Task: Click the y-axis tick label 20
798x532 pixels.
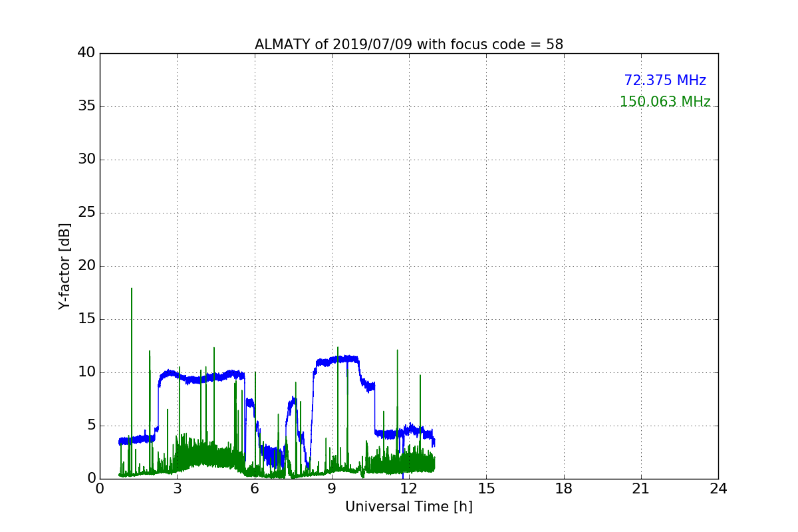Action: 86,266
